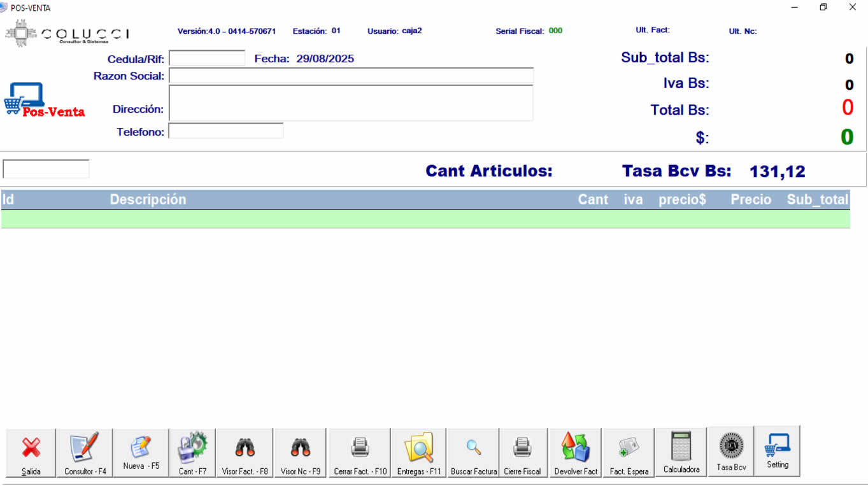Select the green highlighted item row

coord(425,219)
